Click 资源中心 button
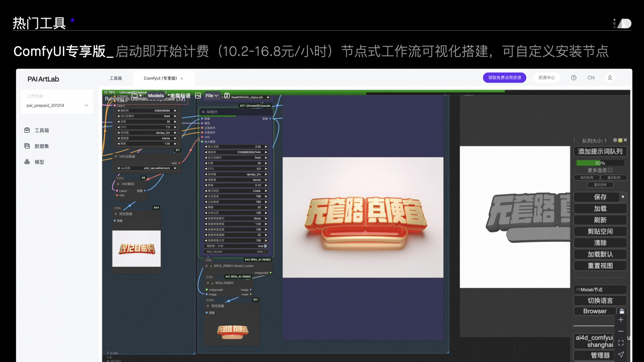Screen dimensions: 644x362 coord(546,78)
